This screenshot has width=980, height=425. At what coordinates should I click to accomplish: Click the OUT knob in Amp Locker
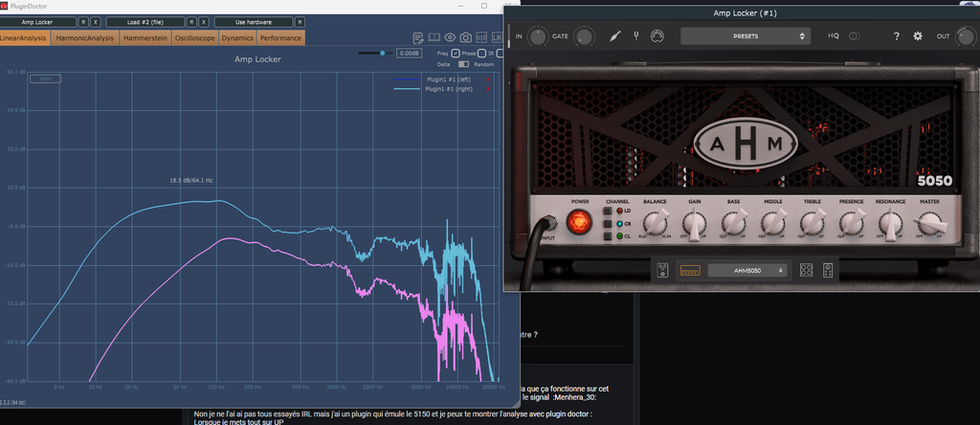click(965, 36)
